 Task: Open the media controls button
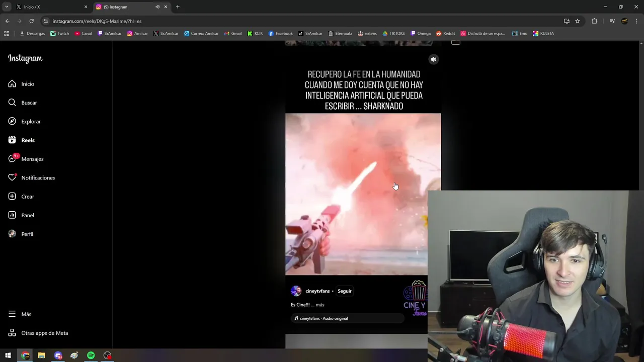(x=612, y=21)
